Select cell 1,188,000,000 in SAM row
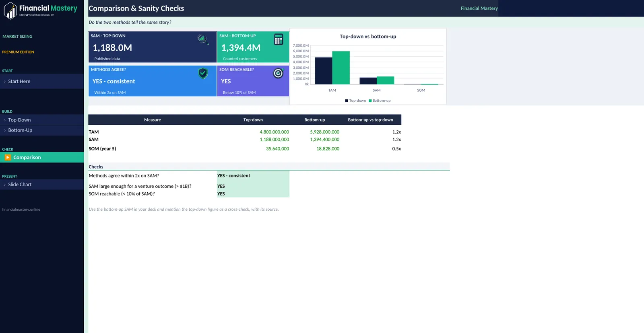 (274, 140)
